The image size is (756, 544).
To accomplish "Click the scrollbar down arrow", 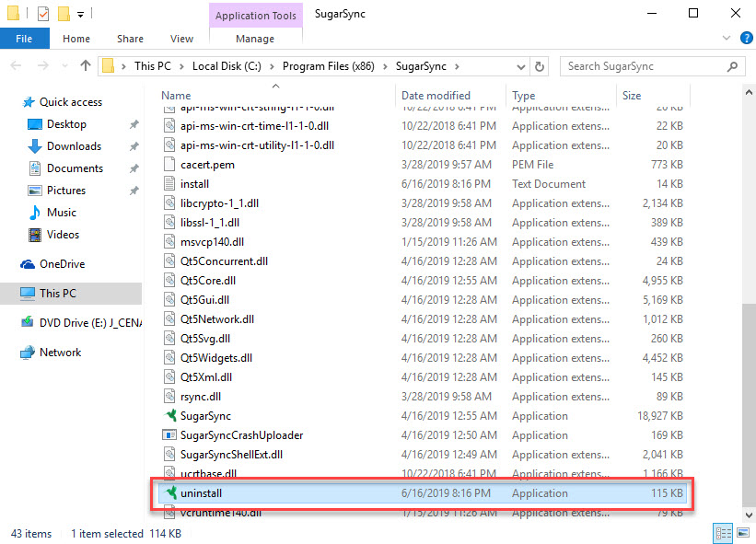I will tap(749, 515).
